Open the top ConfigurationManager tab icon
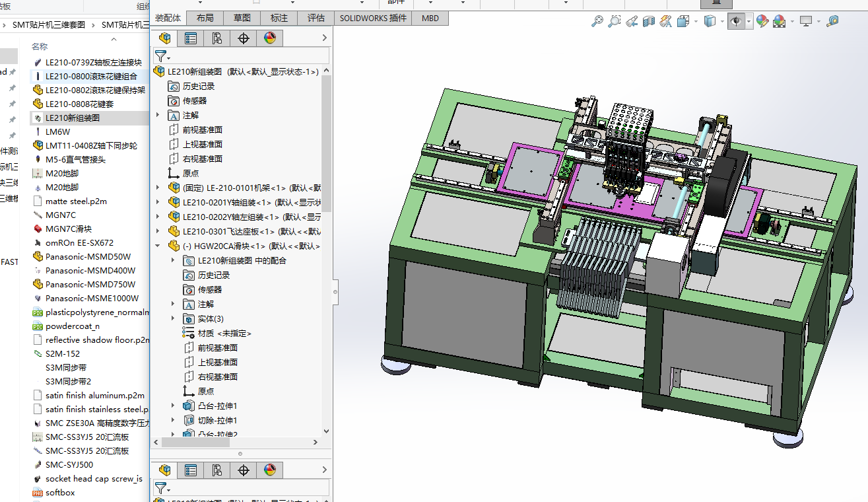868x502 pixels. [217, 38]
